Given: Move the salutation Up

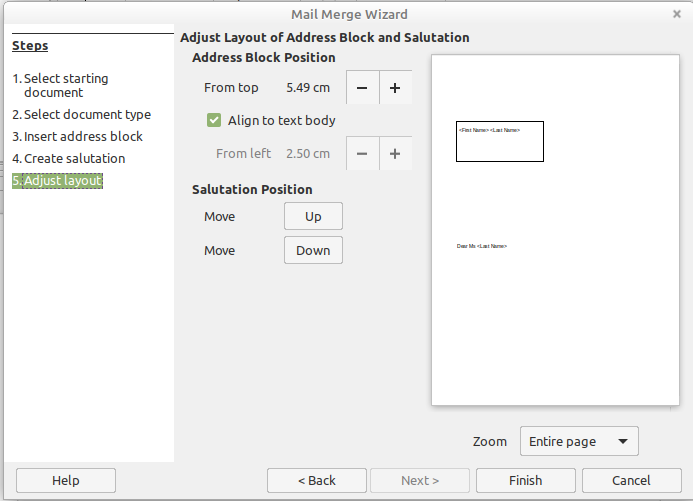Looking at the screenshot, I should click(313, 216).
